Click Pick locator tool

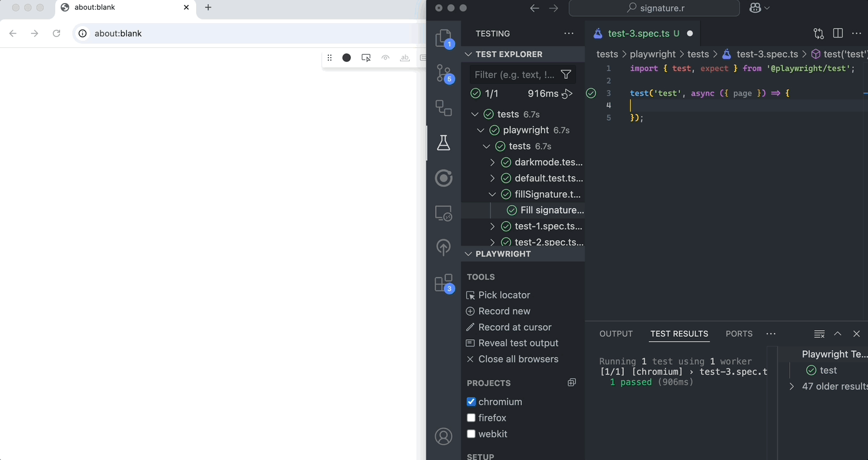pos(504,295)
